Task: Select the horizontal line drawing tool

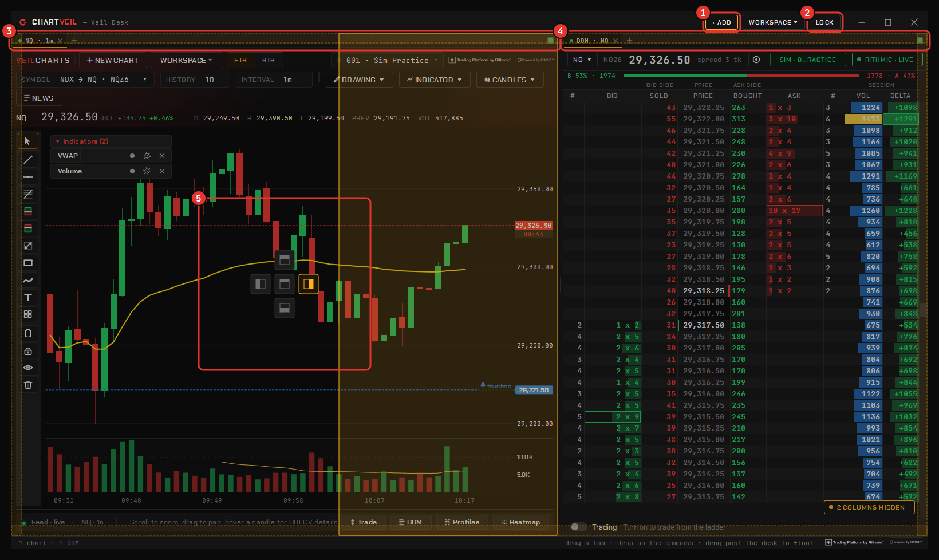Action: pyautogui.click(x=27, y=177)
